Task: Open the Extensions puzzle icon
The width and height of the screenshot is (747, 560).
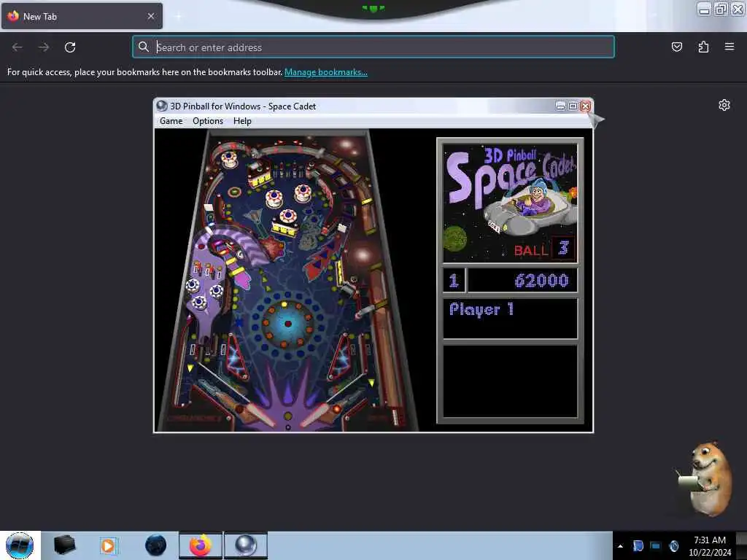Action: pyautogui.click(x=703, y=47)
